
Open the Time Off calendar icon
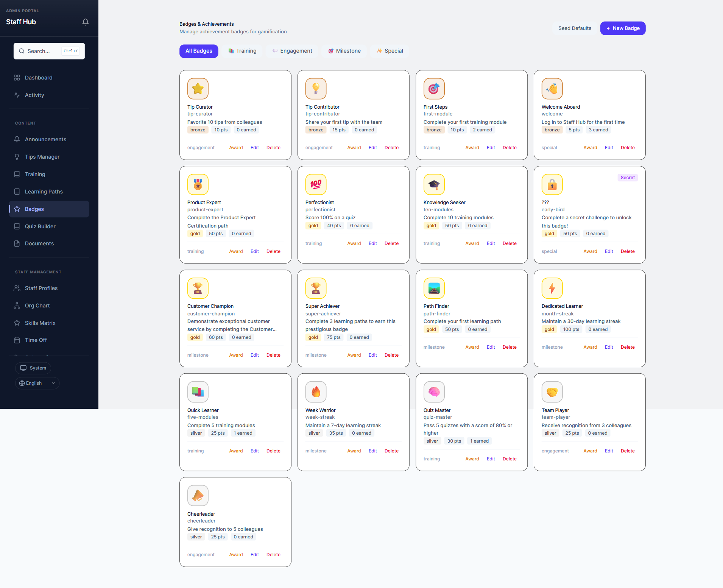point(17,340)
